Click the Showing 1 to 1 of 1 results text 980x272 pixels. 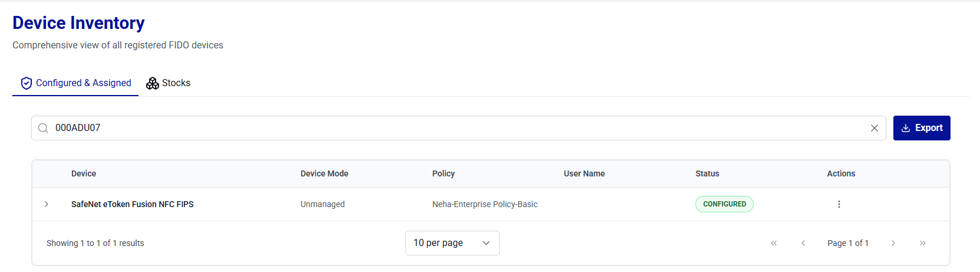pyautogui.click(x=95, y=243)
